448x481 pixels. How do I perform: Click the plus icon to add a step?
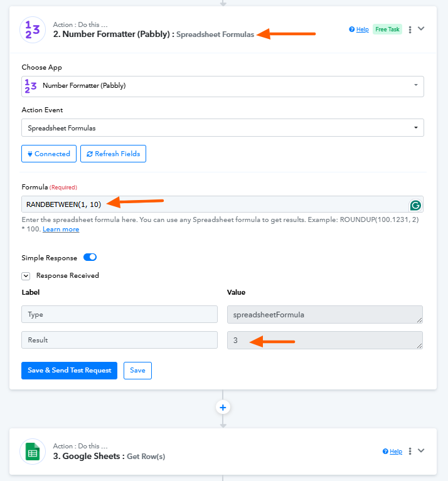(223, 407)
